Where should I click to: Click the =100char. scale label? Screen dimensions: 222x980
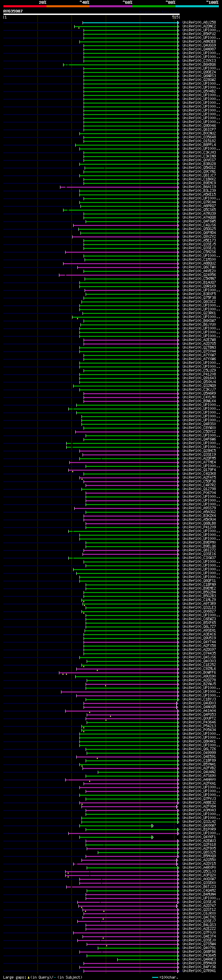coord(169,977)
